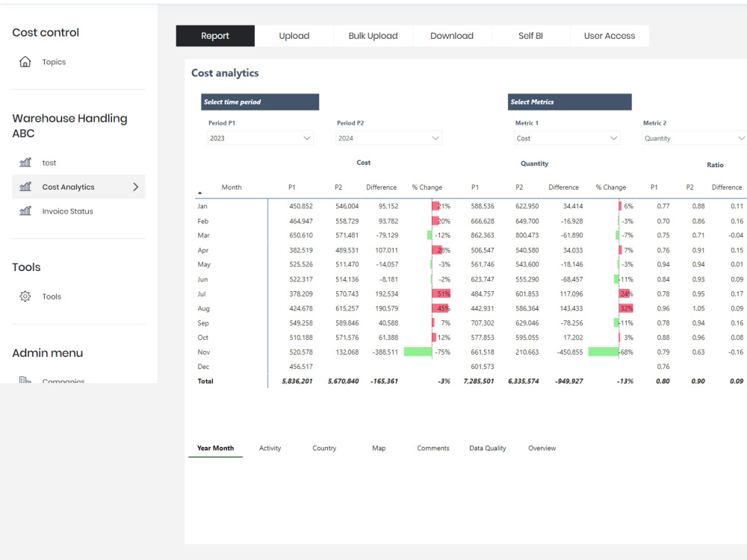Click total P2 cost 5,670,840
Viewport: 747px width, 560px height.
[x=343, y=381]
